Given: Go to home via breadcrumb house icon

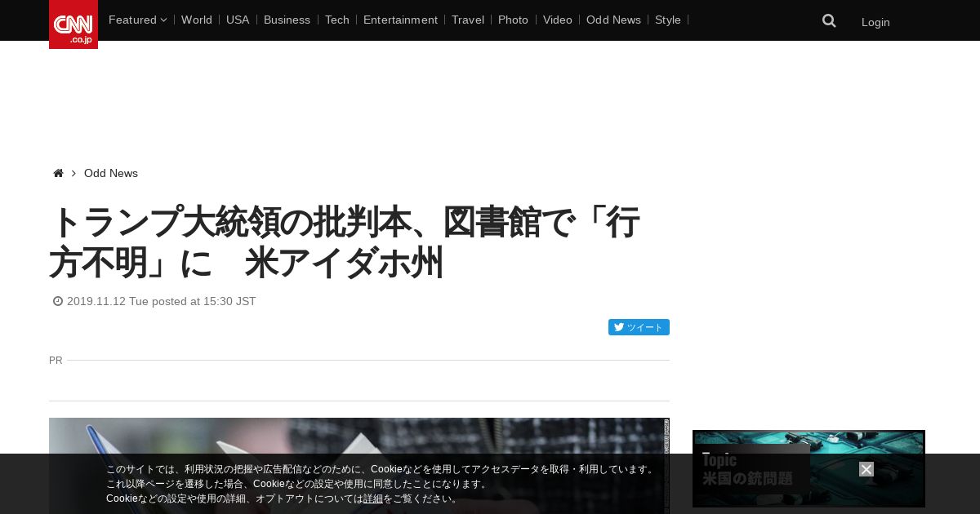Looking at the screenshot, I should [x=58, y=173].
